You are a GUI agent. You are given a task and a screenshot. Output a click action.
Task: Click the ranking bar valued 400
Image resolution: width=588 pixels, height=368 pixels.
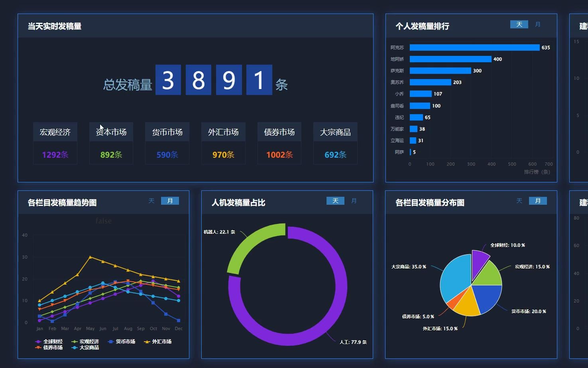(x=450, y=59)
